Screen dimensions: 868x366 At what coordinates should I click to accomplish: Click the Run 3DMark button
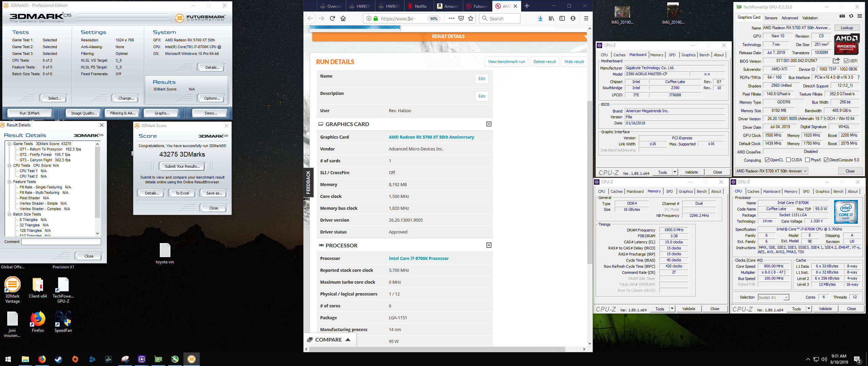29,113
